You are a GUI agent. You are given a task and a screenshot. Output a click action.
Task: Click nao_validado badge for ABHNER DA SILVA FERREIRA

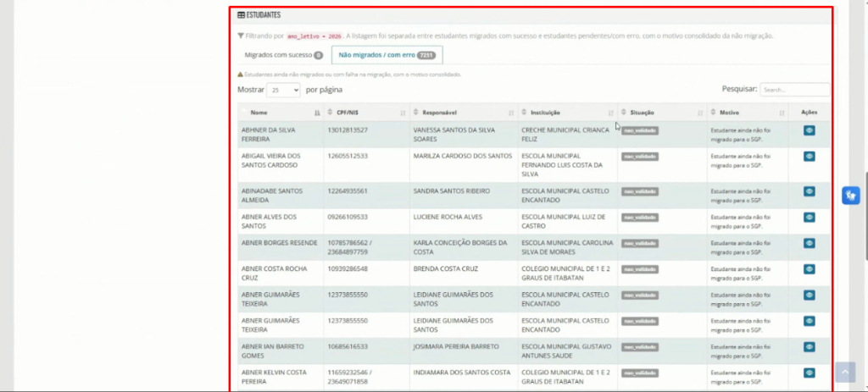point(640,130)
